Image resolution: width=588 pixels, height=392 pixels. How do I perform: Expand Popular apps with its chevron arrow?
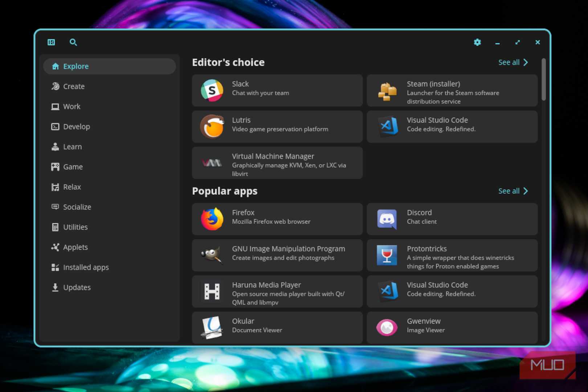(526, 191)
